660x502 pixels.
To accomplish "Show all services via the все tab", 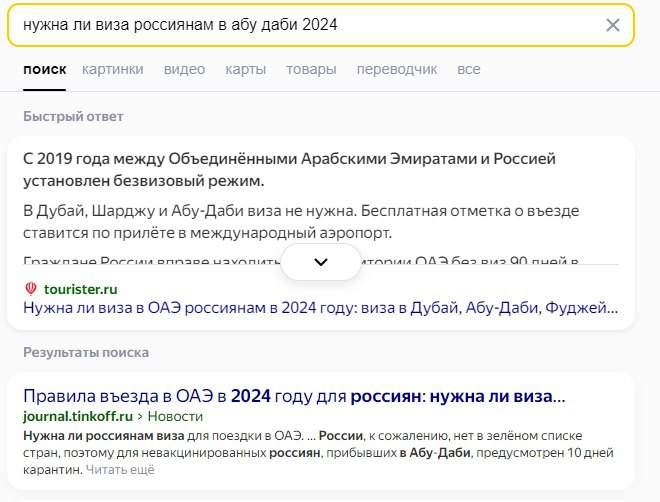I will tap(468, 69).
